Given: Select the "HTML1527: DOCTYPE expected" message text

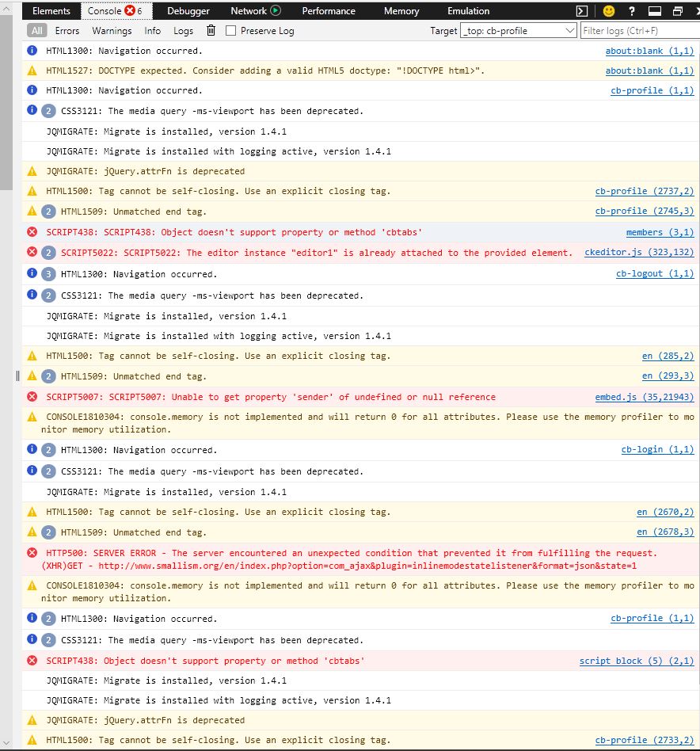Looking at the screenshot, I should coord(265,71).
